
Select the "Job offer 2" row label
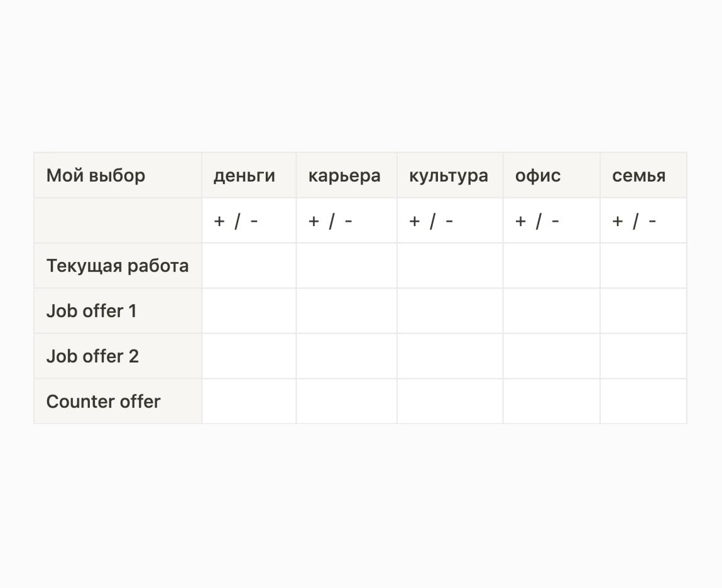[118, 356]
